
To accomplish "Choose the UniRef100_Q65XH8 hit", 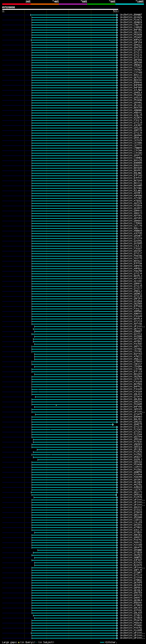I will (131, 63).
